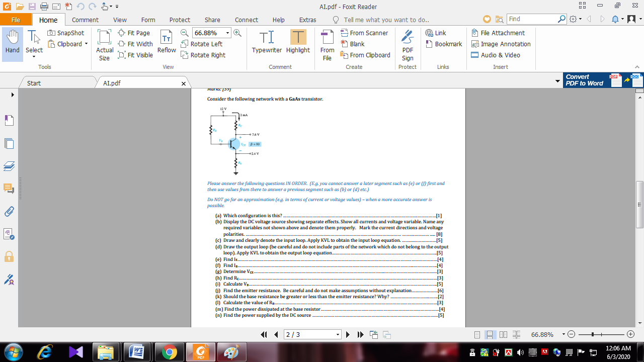
Task: Switch to the View ribbon tab
Action: (x=120, y=20)
